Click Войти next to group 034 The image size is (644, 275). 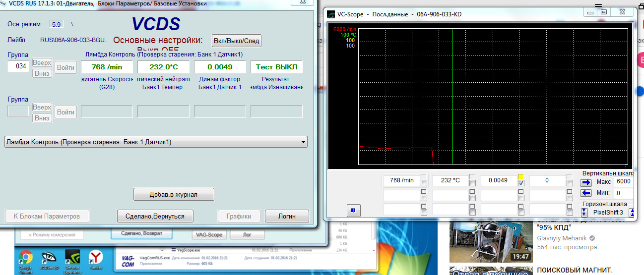(x=65, y=67)
